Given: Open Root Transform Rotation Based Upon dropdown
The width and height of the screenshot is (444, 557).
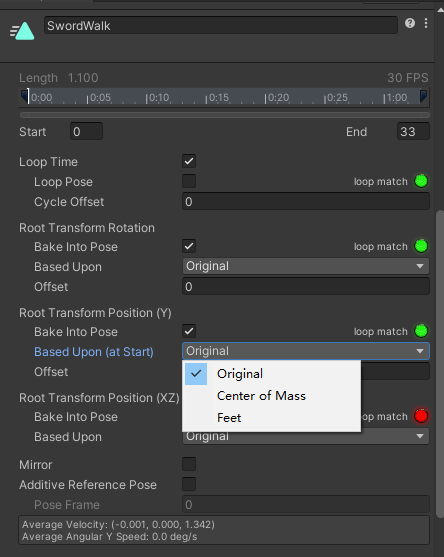Looking at the screenshot, I should point(306,266).
